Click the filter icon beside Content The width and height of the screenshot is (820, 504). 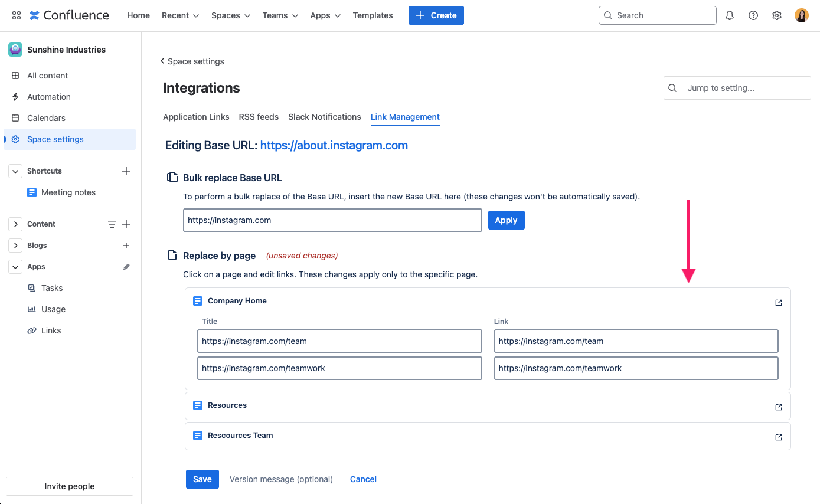pos(112,224)
